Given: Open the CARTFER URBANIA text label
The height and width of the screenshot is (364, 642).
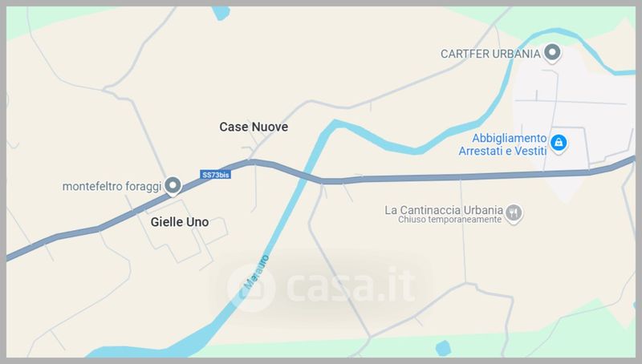Looking at the screenshot, I should (490, 54).
